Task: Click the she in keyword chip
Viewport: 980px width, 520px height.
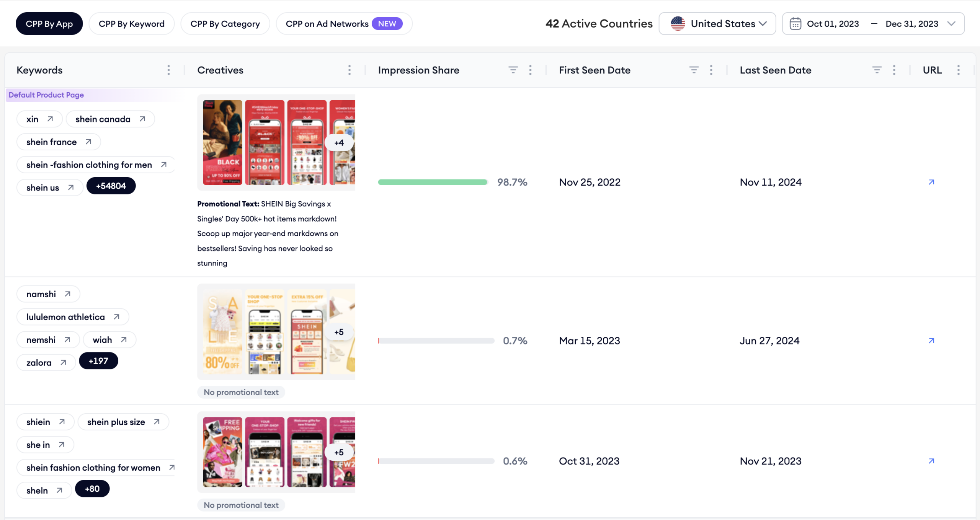Action: 45,445
